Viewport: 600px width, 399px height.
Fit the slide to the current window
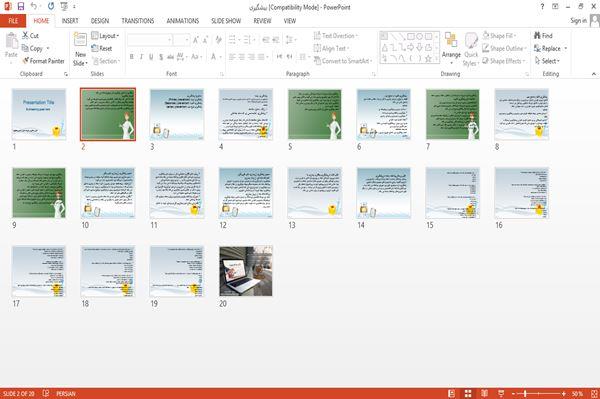click(x=594, y=393)
